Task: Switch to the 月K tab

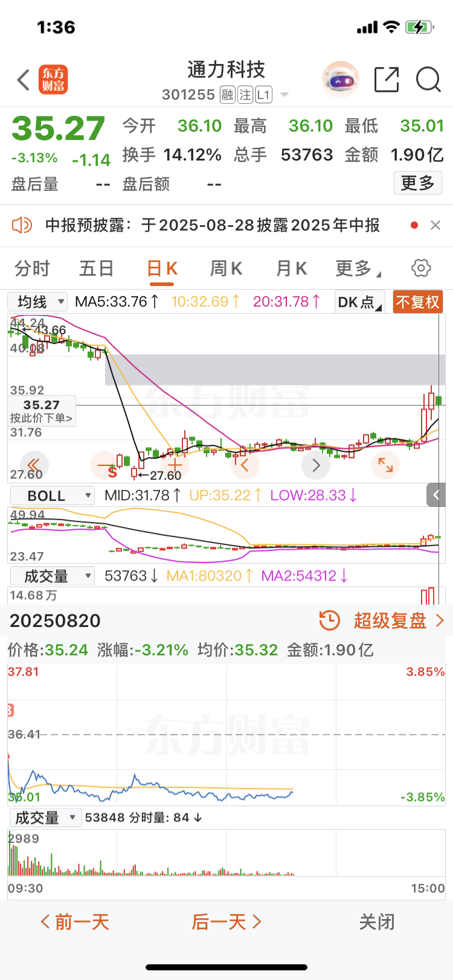Action: click(x=292, y=268)
